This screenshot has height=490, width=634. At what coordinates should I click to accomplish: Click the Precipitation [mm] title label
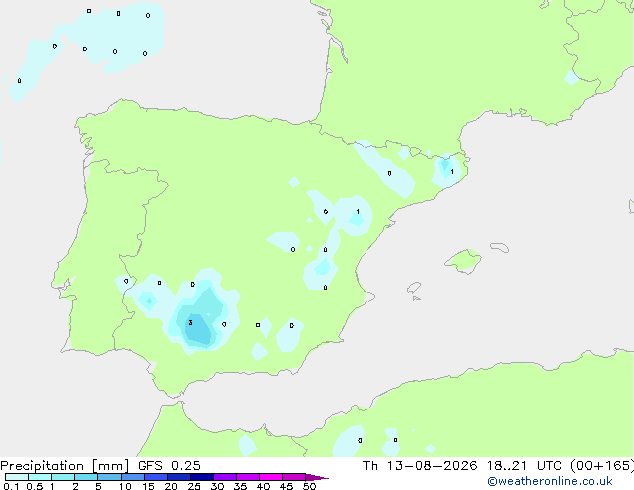pos(65,466)
